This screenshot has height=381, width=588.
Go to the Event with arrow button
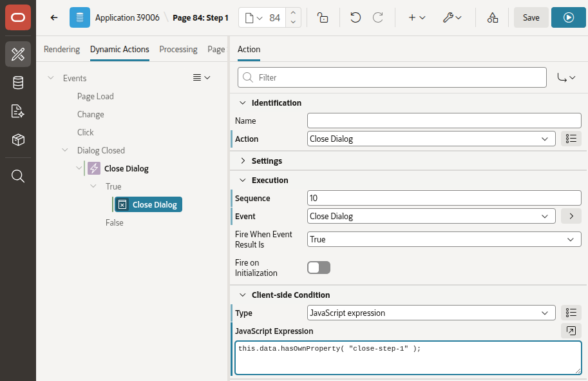(x=571, y=216)
